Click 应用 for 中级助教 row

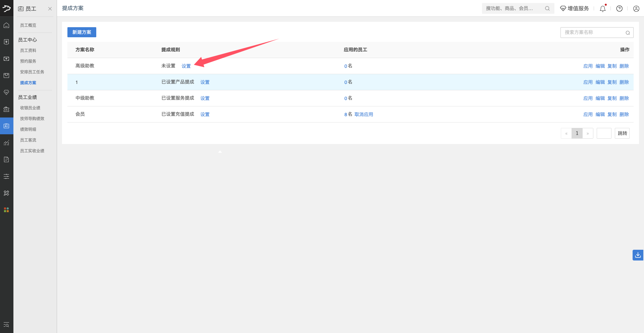(x=588, y=98)
